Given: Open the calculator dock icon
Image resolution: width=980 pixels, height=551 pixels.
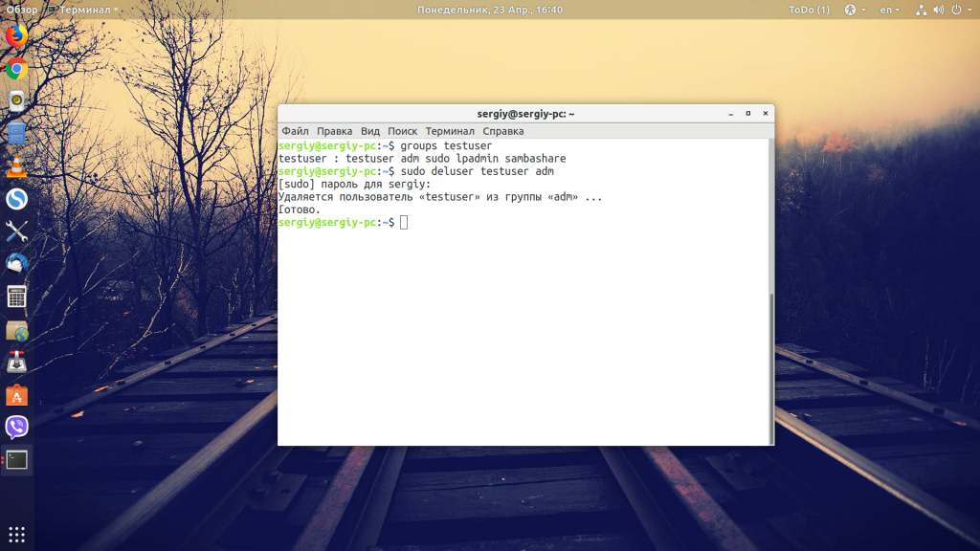Looking at the screenshot, I should click(17, 297).
